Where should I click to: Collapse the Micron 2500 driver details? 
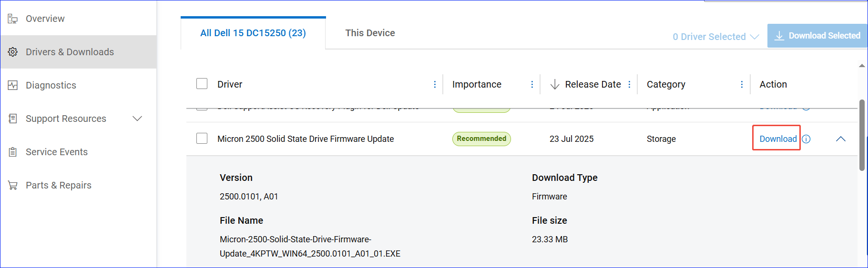(x=841, y=139)
